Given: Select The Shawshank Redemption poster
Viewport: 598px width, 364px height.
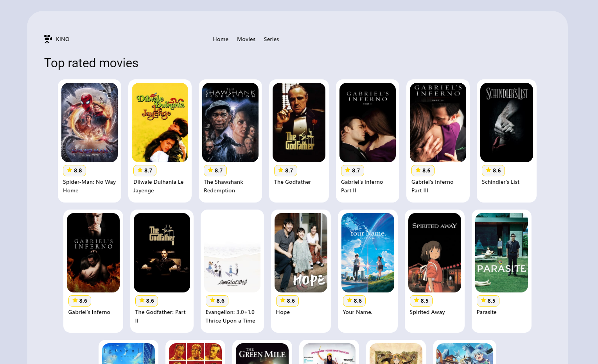Looking at the screenshot, I should coord(230,122).
